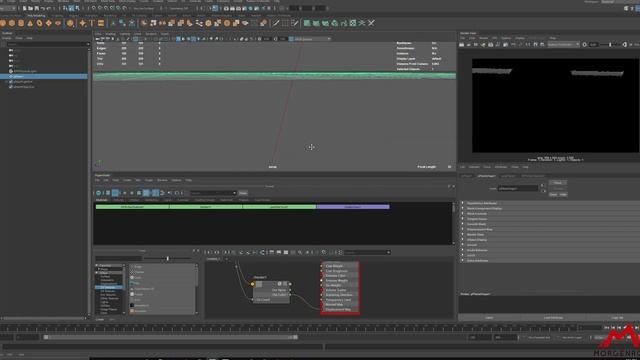
Task: Create a polygon disc from the shelf
Action: click(58, 23)
